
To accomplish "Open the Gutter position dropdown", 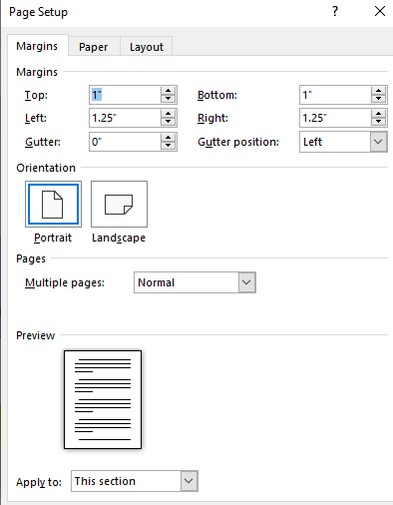I will tap(378, 142).
